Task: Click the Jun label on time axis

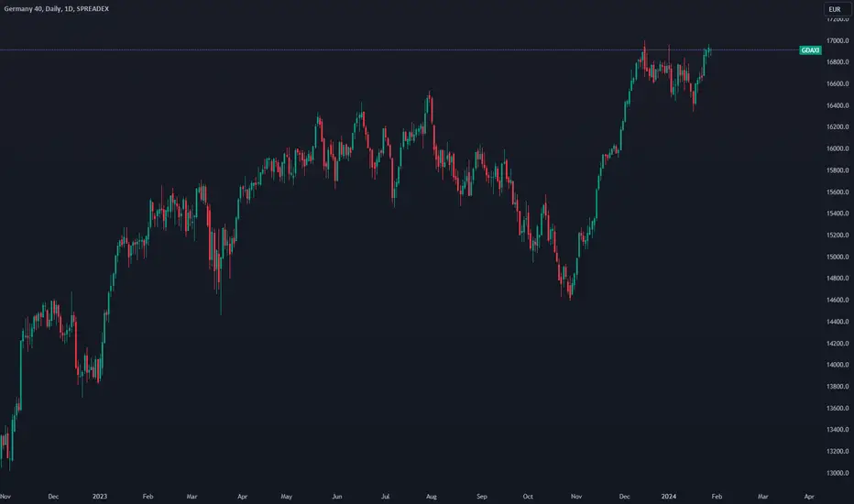Action: tap(337, 497)
